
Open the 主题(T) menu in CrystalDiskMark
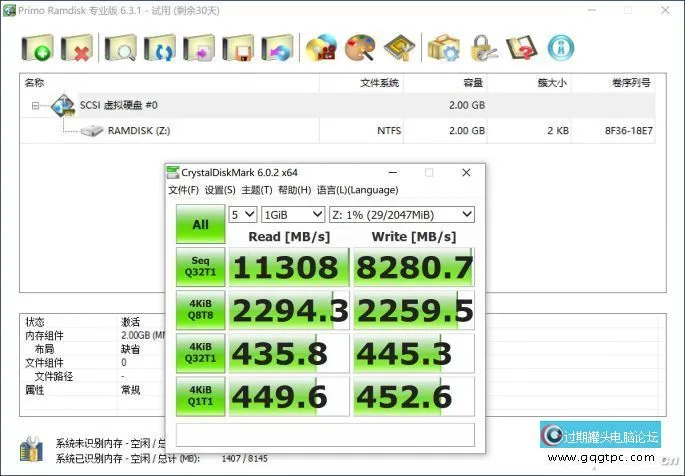click(x=257, y=190)
